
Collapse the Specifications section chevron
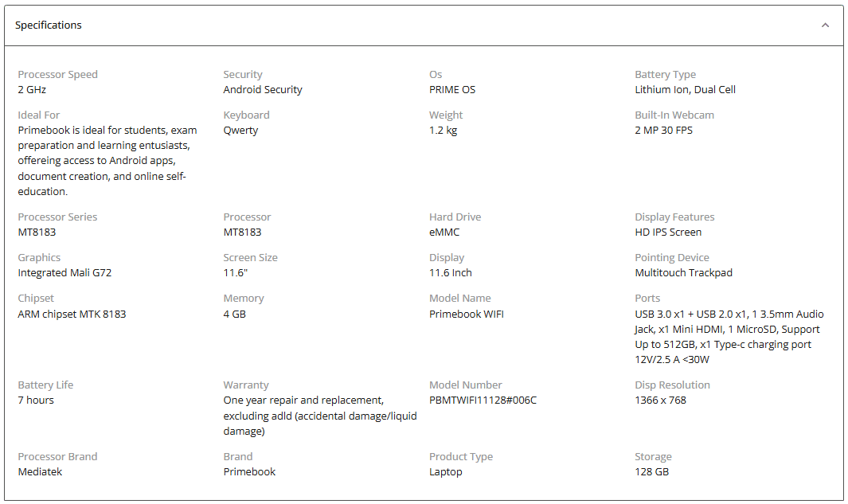coord(825,25)
